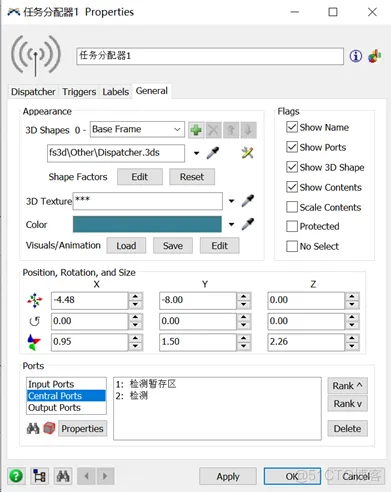This screenshot has height=492, width=391.
Task: Switch to the Dispatcher tab
Action: coord(33,92)
